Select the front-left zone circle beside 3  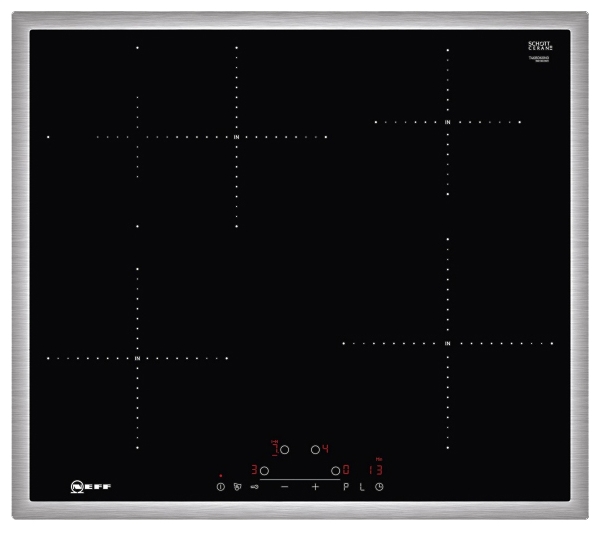264,471
